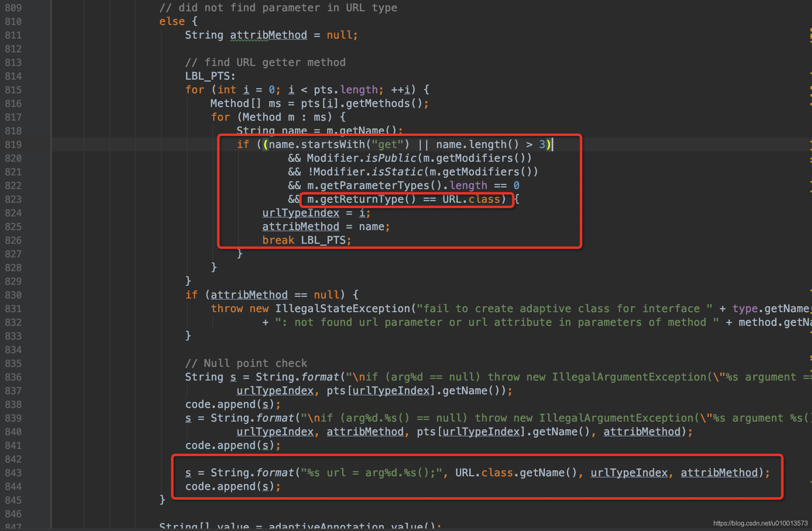The image size is (812, 531).
Task: Click 'code.append(s)' on line 841
Action: [x=230, y=445]
